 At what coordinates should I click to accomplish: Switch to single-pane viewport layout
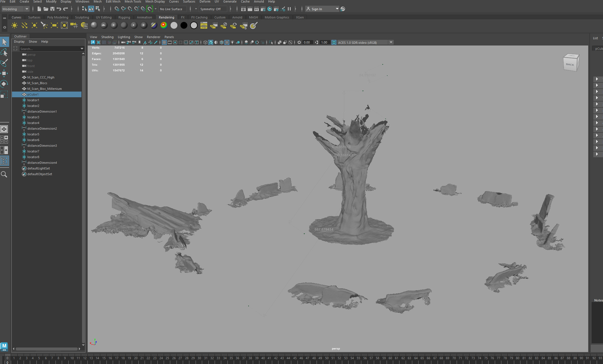[x=4, y=129]
